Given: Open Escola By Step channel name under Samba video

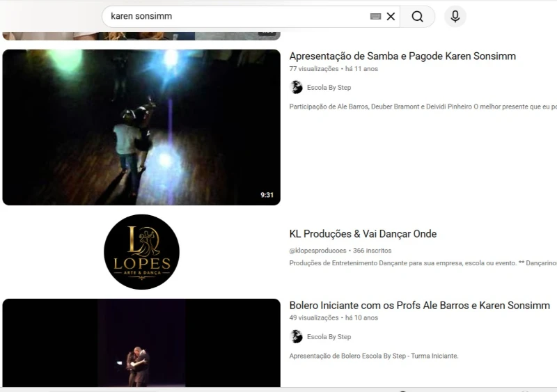Looking at the screenshot, I should (x=329, y=88).
